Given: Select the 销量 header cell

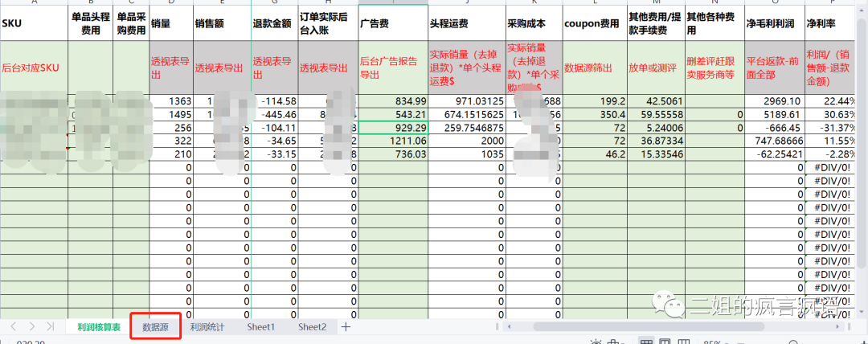Looking at the screenshot, I should tap(172, 23).
